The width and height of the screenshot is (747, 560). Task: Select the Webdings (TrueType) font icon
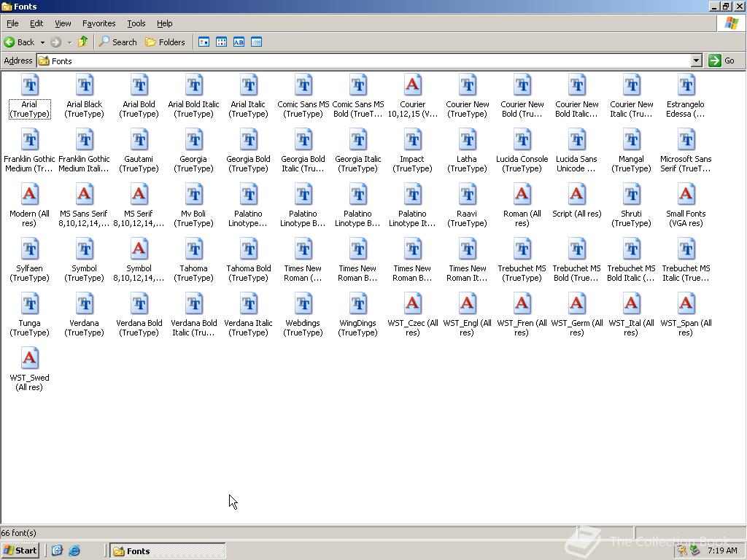coord(303,304)
